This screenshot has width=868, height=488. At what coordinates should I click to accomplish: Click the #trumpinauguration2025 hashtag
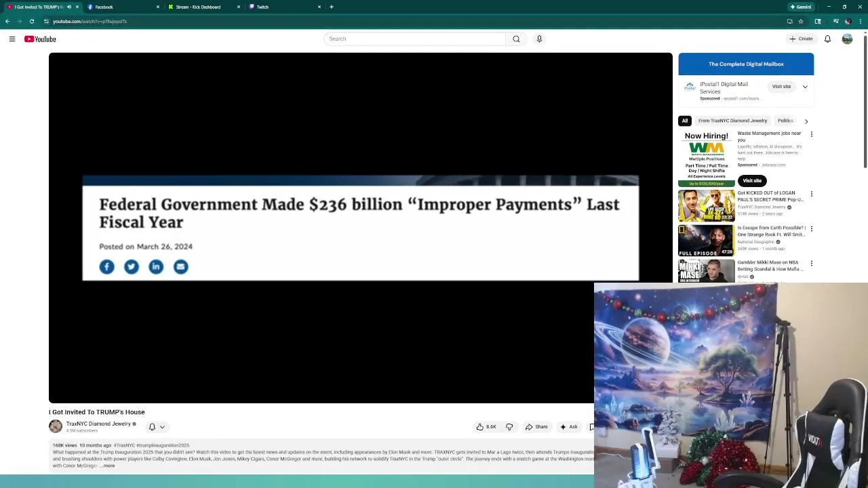[x=163, y=445]
